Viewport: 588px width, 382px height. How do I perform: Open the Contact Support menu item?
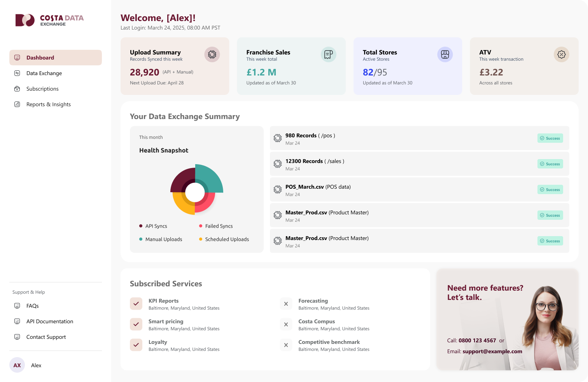56,337
